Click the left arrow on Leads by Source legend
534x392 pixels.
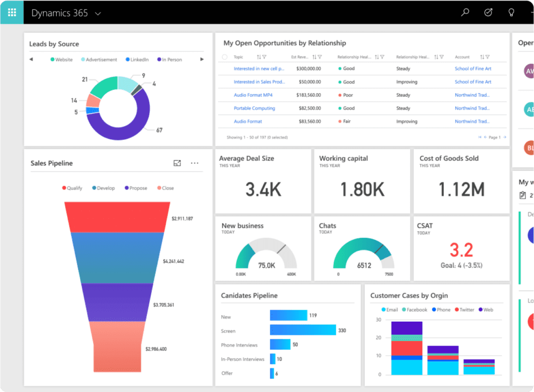click(32, 59)
